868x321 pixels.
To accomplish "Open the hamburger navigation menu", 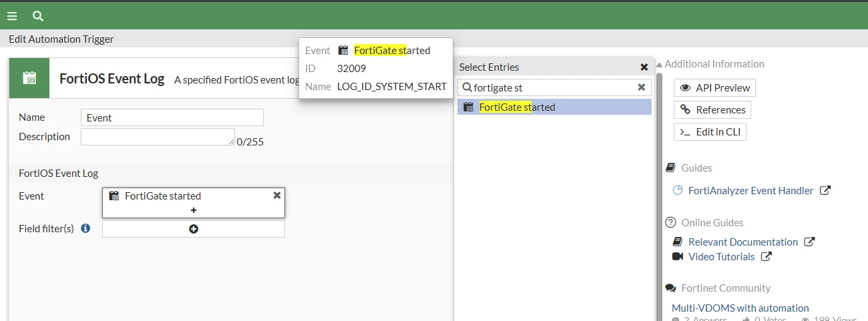I will coord(12,16).
